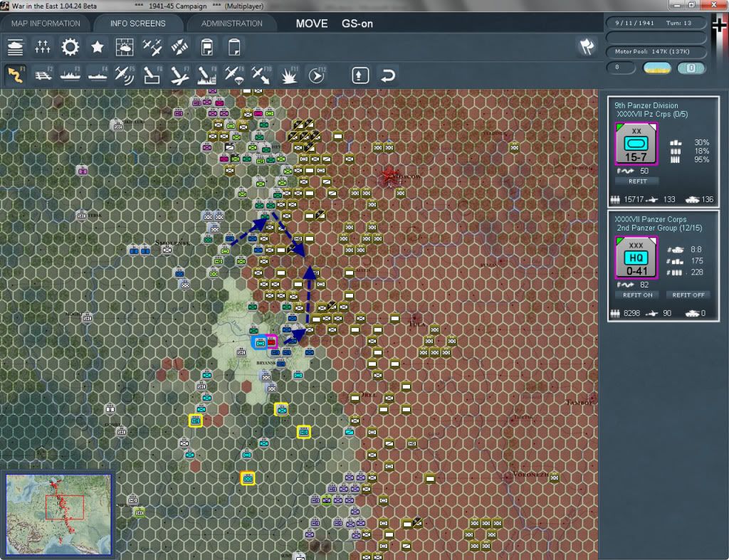Click REFIT ON for XXXXVII Panzer Corps

pyautogui.click(x=637, y=295)
